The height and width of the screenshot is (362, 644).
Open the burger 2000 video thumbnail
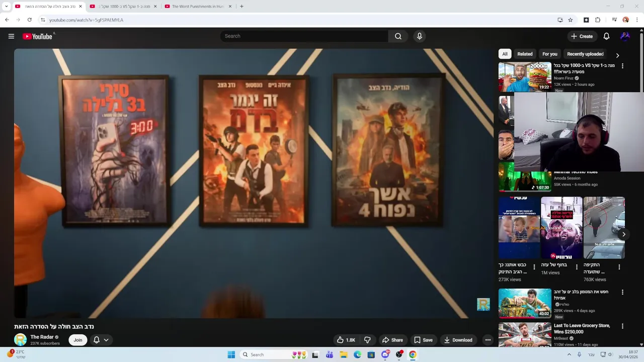(525, 77)
